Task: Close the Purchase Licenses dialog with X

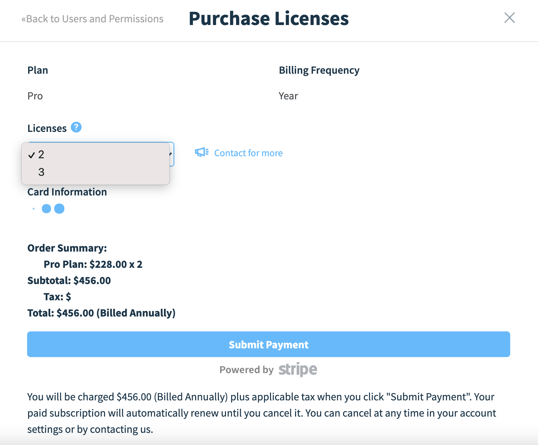Action: [x=510, y=18]
